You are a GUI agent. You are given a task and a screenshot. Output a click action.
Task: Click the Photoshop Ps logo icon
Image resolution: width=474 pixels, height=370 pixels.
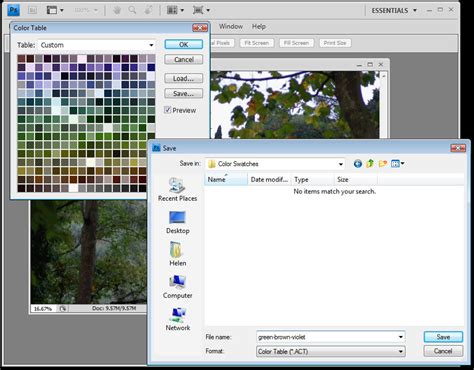tap(14, 10)
